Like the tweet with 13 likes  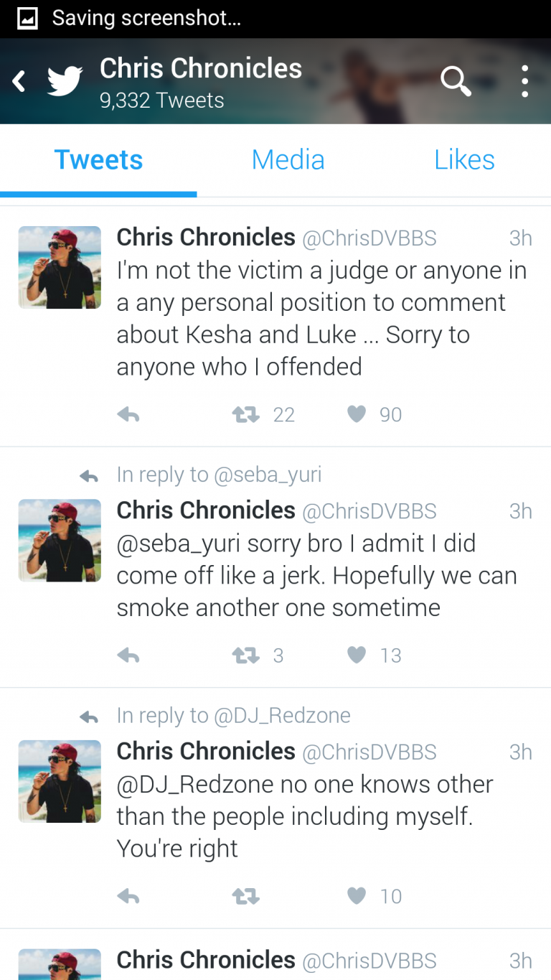357,655
